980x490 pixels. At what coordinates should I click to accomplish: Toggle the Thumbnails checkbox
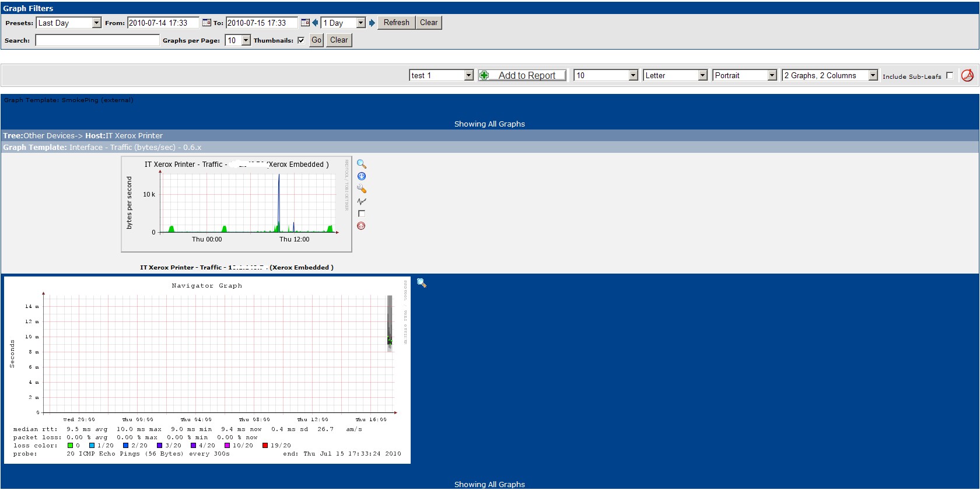click(301, 40)
